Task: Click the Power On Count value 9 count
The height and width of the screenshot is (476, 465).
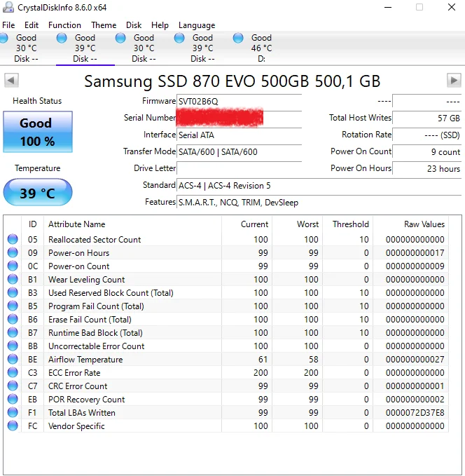Action: (x=426, y=152)
